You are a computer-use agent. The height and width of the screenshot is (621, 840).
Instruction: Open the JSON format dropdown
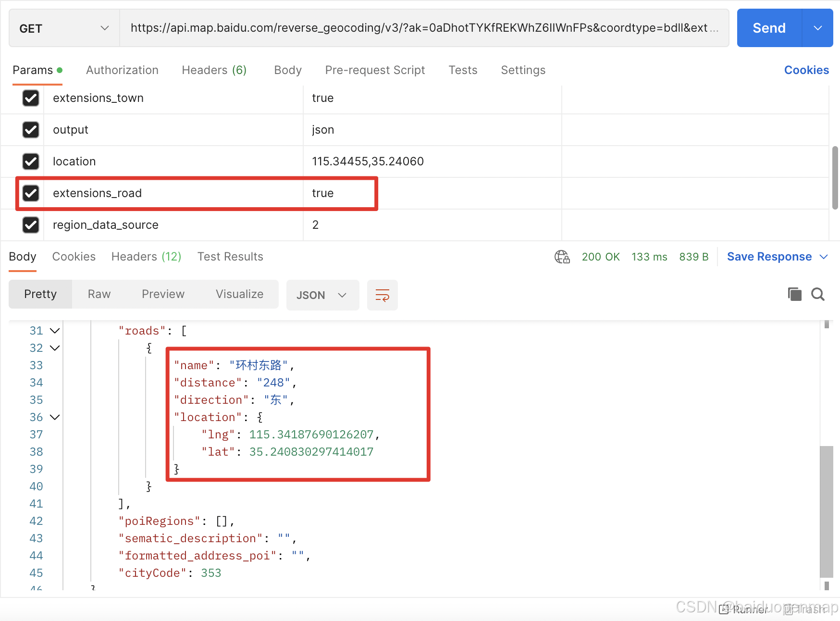point(322,295)
